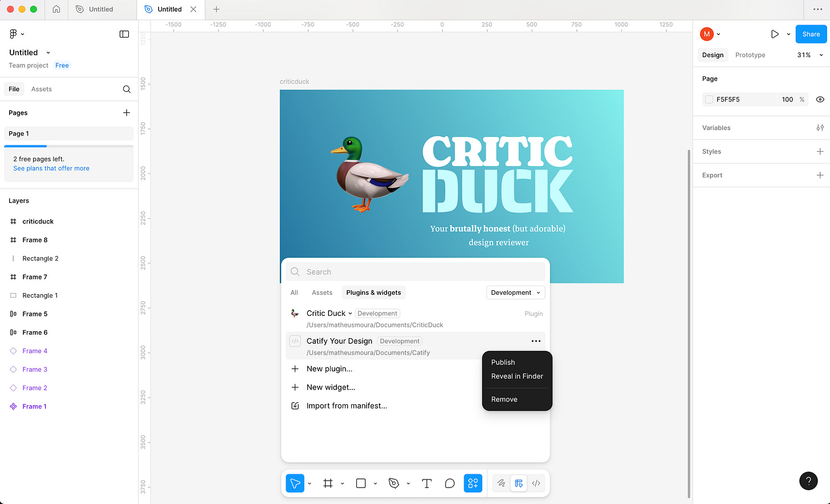Click the Share button
The height and width of the screenshot is (504, 830).
click(811, 34)
